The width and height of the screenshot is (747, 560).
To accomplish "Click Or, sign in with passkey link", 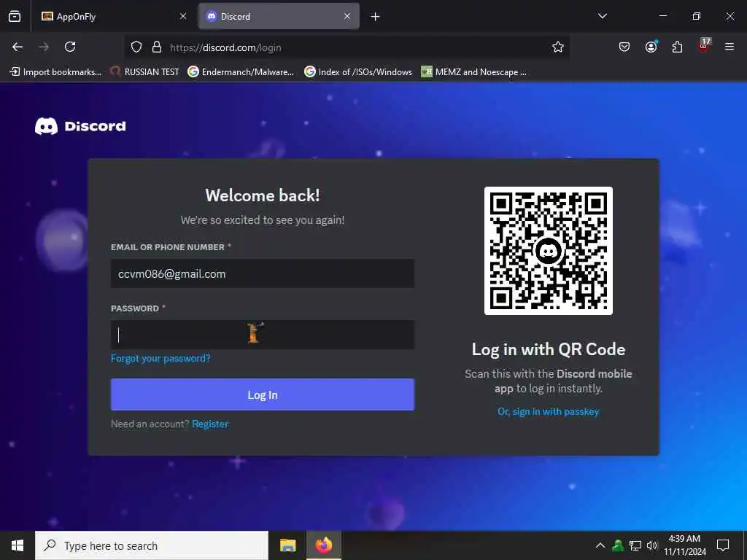I will point(549,411).
